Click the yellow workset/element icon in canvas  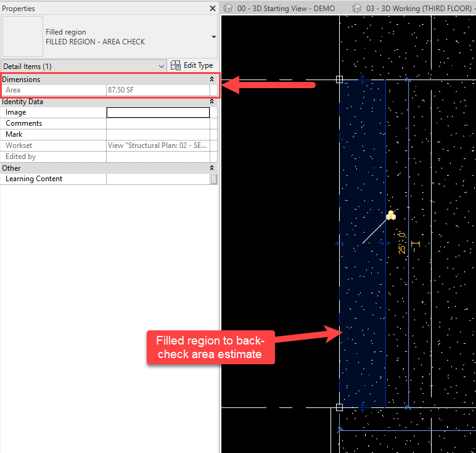point(391,215)
